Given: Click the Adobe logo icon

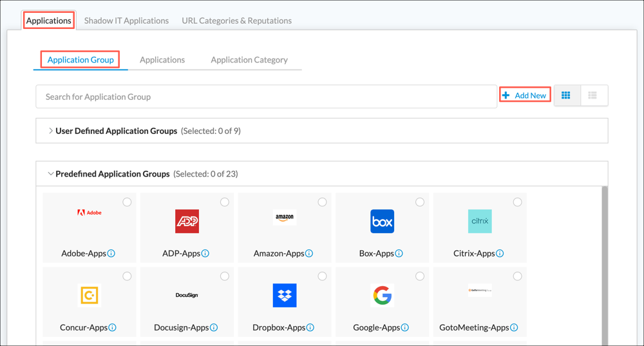Looking at the screenshot, I should tap(89, 213).
